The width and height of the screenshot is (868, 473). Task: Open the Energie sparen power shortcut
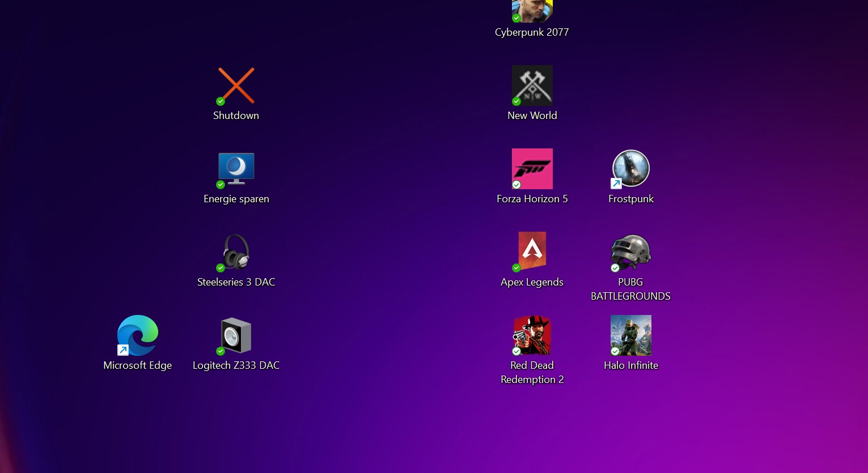[236, 168]
